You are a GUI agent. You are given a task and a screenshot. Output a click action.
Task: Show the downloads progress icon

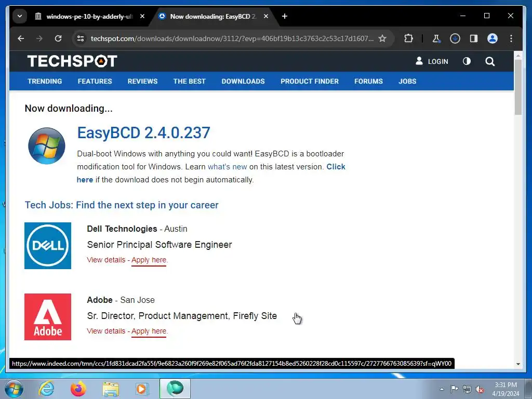[x=455, y=38]
